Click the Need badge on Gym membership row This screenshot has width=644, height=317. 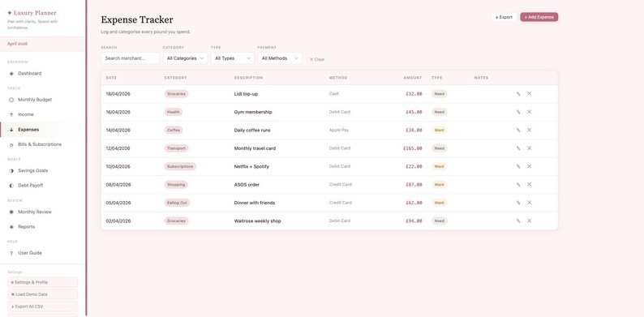click(x=440, y=112)
